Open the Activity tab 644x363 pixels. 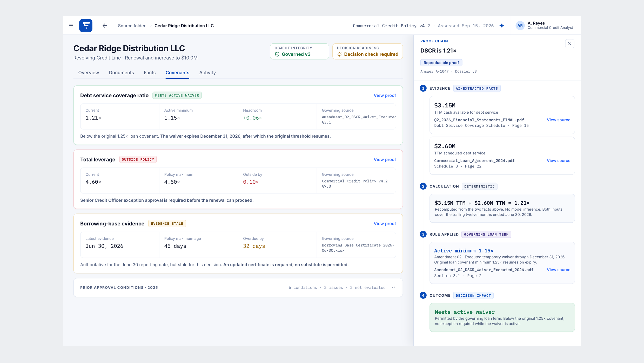[207, 73]
